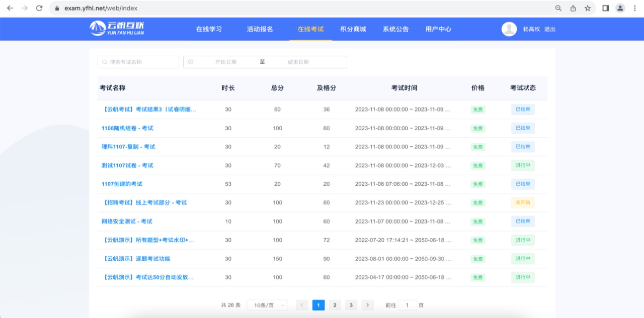Click the share page icon in address bar
This screenshot has height=318, width=644.
[573, 8]
